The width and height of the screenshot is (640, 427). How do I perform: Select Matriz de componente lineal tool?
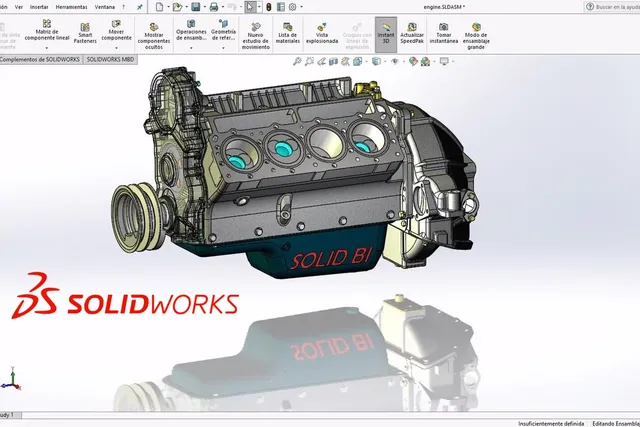pos(47,31)
